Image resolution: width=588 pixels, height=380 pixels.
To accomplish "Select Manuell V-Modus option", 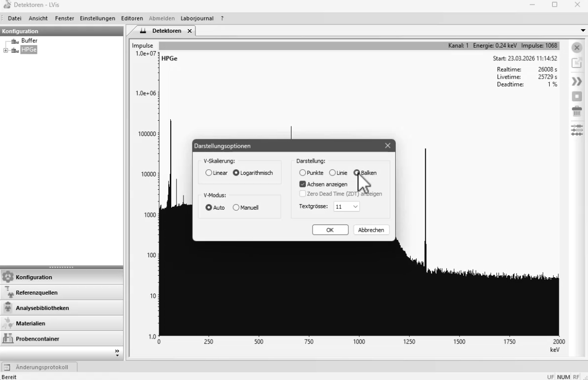I will pos(236,208).
